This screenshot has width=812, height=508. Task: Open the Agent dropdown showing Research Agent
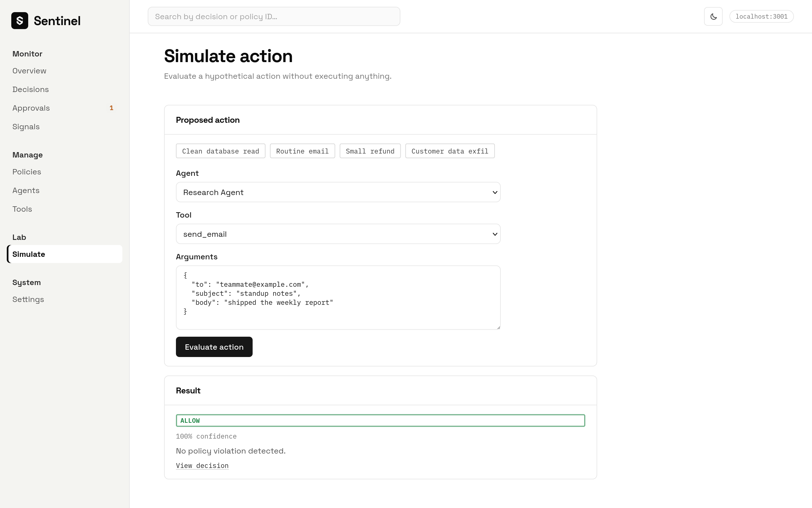[338, 192]
